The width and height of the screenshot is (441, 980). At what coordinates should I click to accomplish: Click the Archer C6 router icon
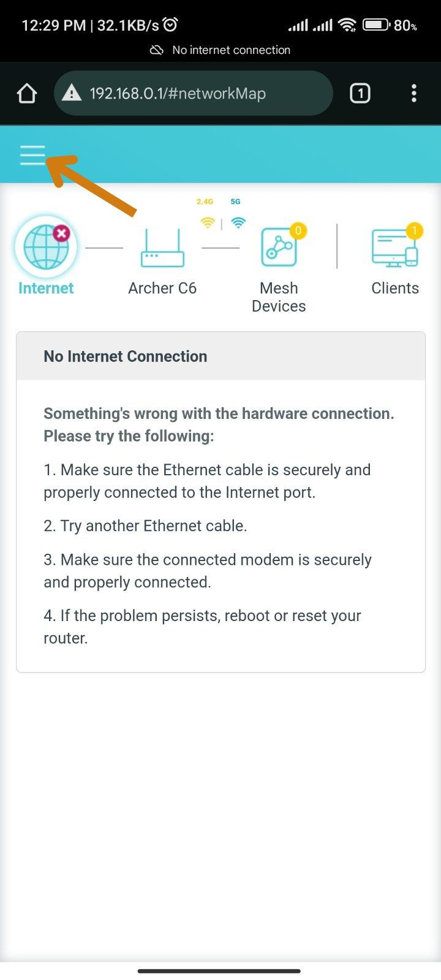162,247
